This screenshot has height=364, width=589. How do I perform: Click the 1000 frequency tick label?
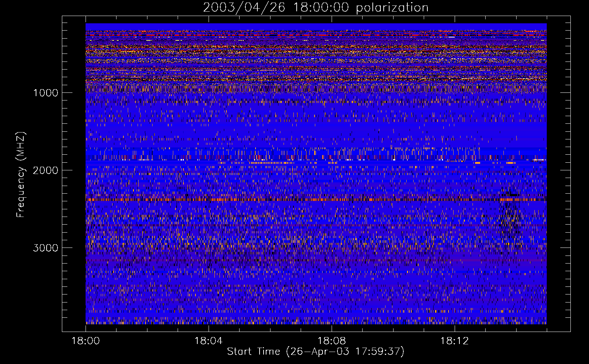(46, 93)
